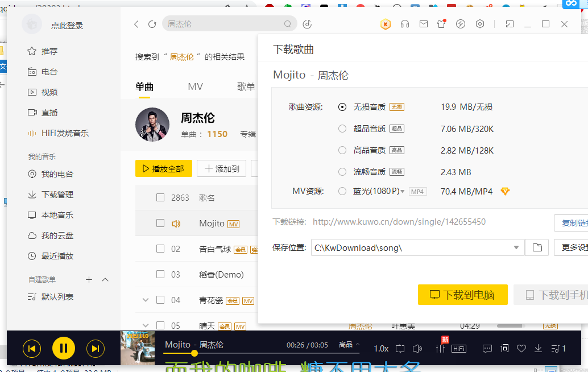The height and width of the screenshot is (372, 588).
Task: Click the 播放全部 button
Action: (164, 169)
